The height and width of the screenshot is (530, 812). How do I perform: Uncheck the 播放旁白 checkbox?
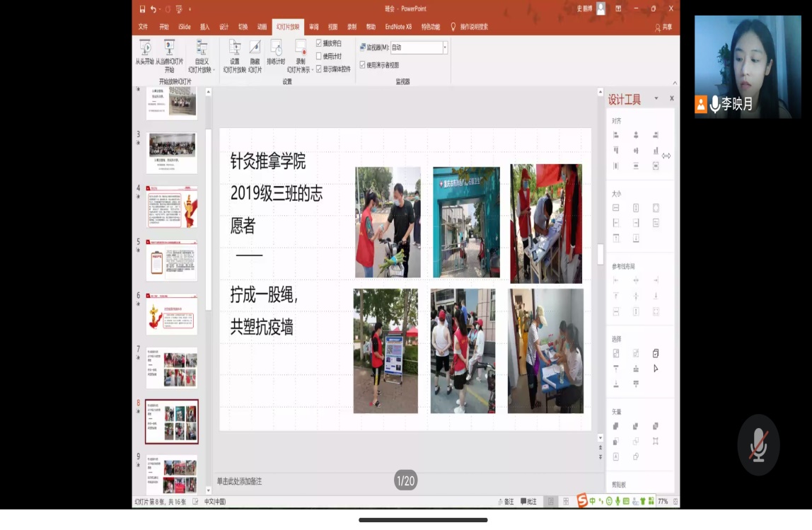pos(318,42)
